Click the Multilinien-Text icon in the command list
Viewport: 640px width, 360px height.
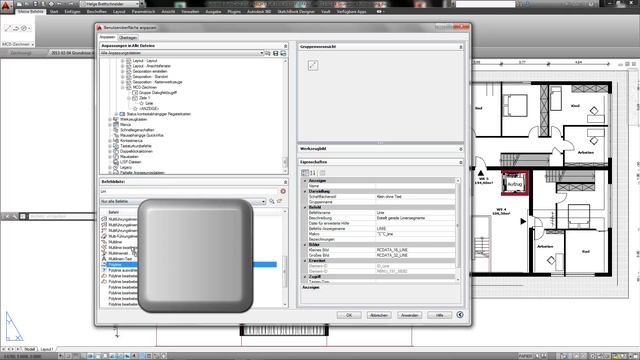[x=104, y=259]
